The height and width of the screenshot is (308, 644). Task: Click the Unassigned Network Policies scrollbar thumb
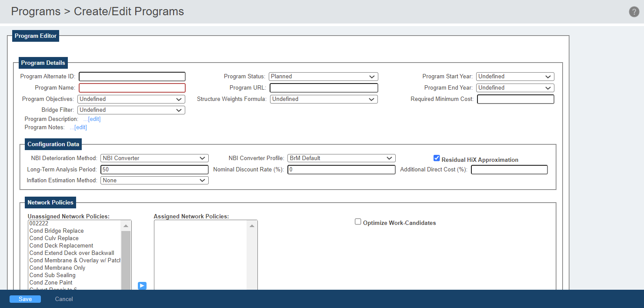coord(126,260)
